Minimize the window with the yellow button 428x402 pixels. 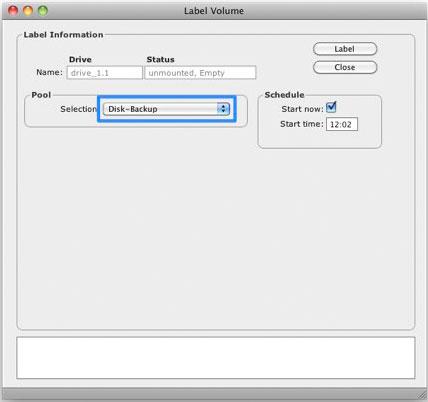click(x=28, y=11)
